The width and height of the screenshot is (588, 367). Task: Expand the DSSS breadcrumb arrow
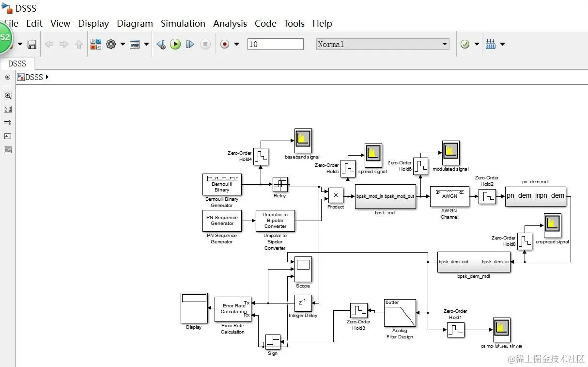47,77
